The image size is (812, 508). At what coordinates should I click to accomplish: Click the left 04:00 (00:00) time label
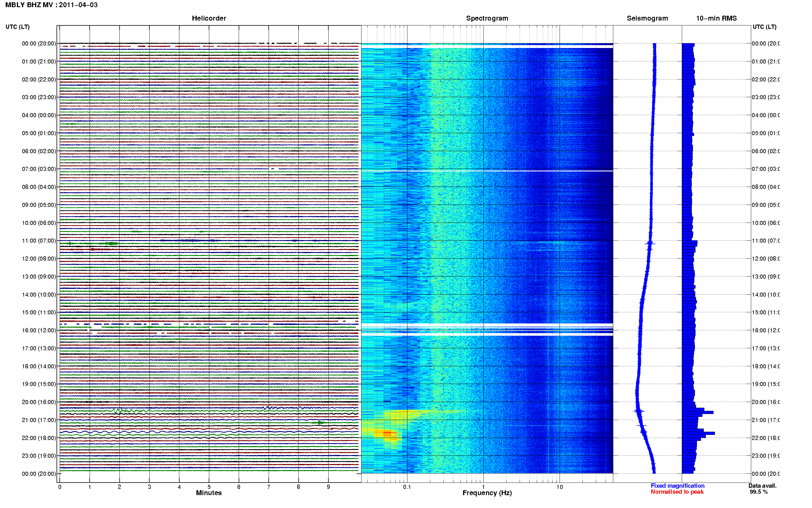point(39,115)
